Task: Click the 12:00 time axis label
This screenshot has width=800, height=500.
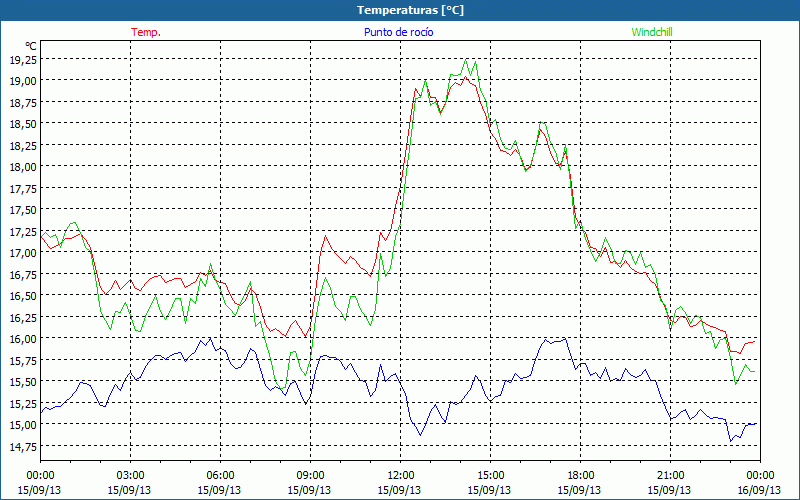Action: (401, 476)
